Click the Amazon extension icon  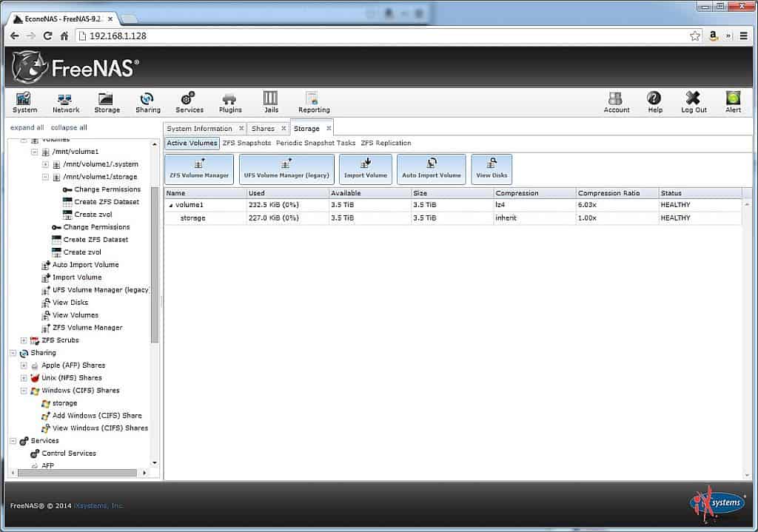pos(713,36)
